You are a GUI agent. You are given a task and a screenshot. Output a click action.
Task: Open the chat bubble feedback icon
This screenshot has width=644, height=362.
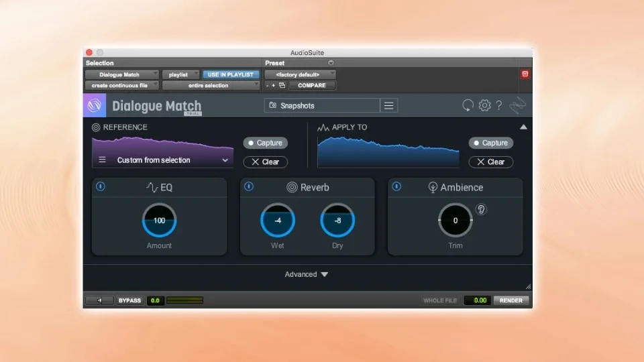pos(468,105)
